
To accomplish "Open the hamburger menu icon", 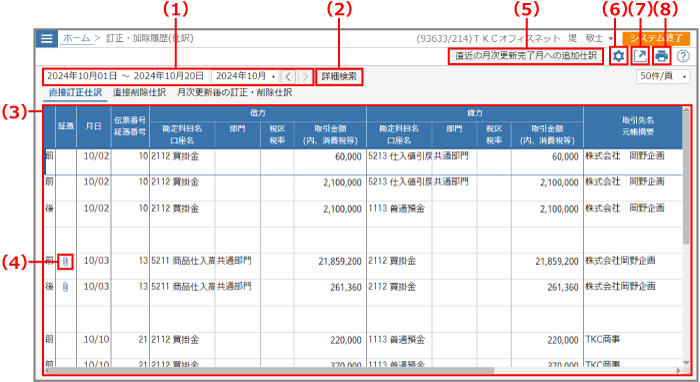I will pos(46,38).
